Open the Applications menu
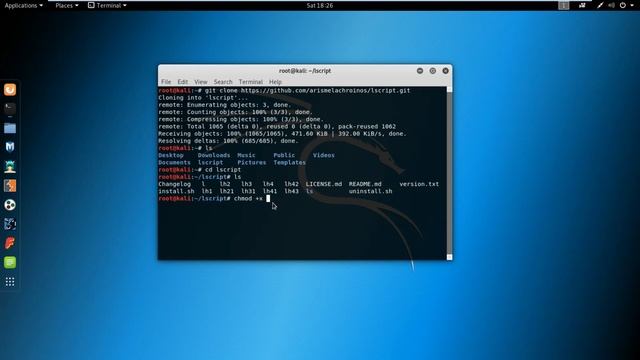Screen dimensions: 640x360 pos(23,5)
